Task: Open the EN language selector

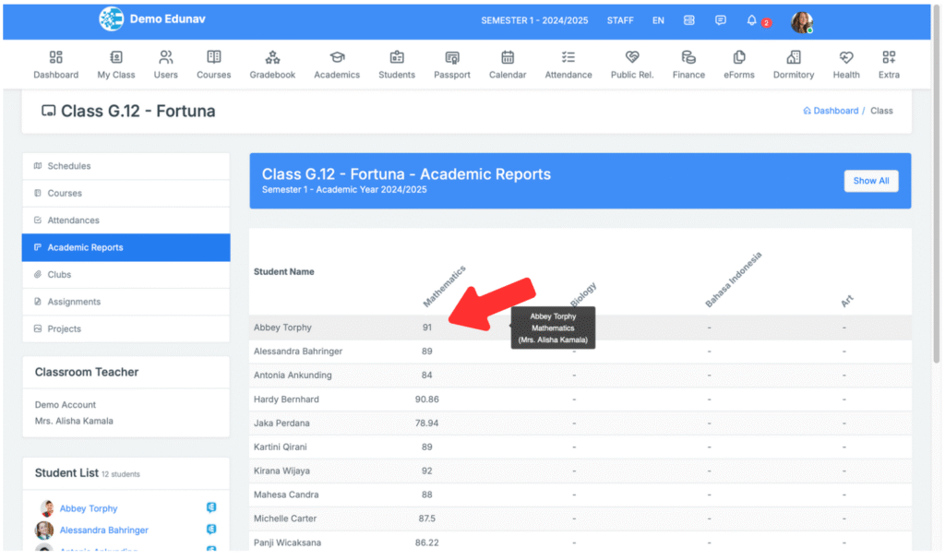Action: click(x=658, y=20)
